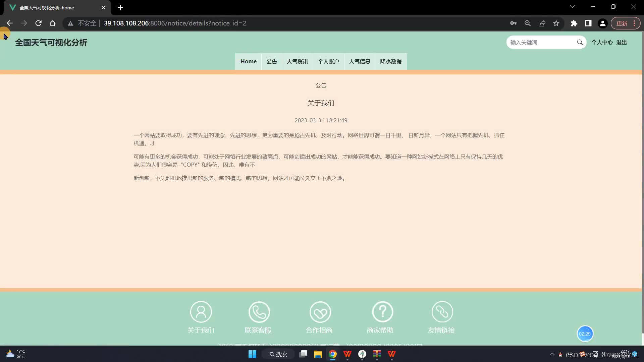The image size is (644, 362).
Task: Switch to Chrome in the taskbar
Action: 333,354
